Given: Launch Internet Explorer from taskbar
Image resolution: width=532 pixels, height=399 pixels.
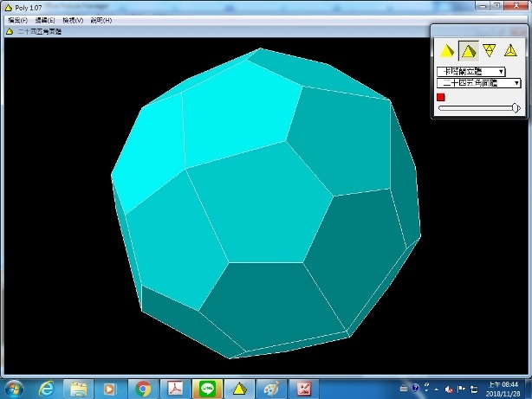Looking at the screenshot, I should click(x=45, y=389).
